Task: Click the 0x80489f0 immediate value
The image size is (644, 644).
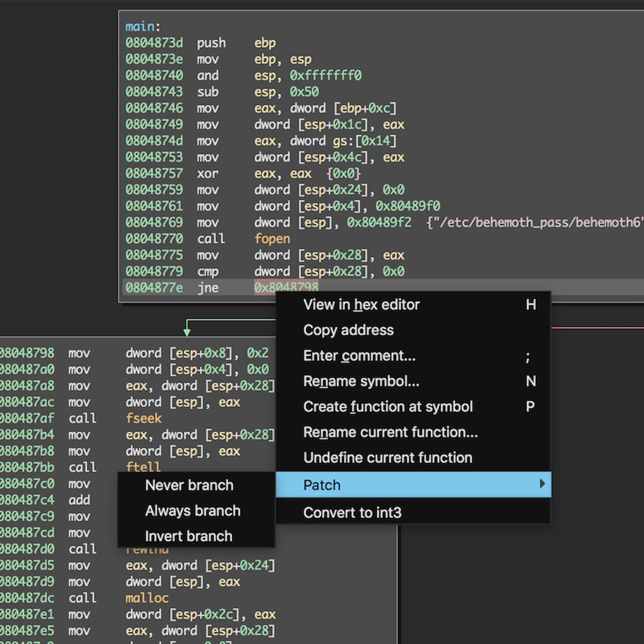Action: (408, 206)
